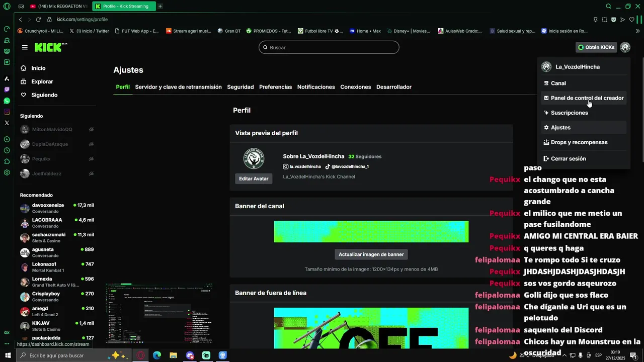Add page to bookmarks heart icon
This screenshot has width=644, height=362.
click(x=631, y=20)
